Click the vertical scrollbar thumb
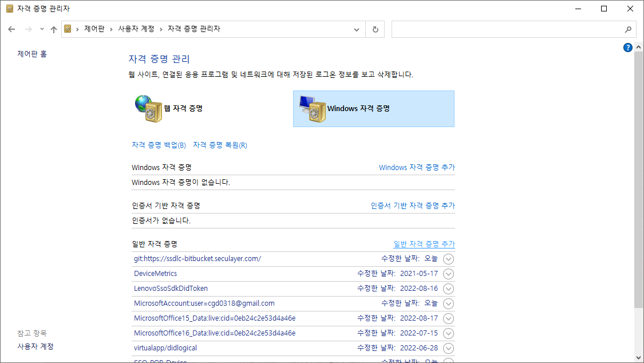 [x=638, y=180]
